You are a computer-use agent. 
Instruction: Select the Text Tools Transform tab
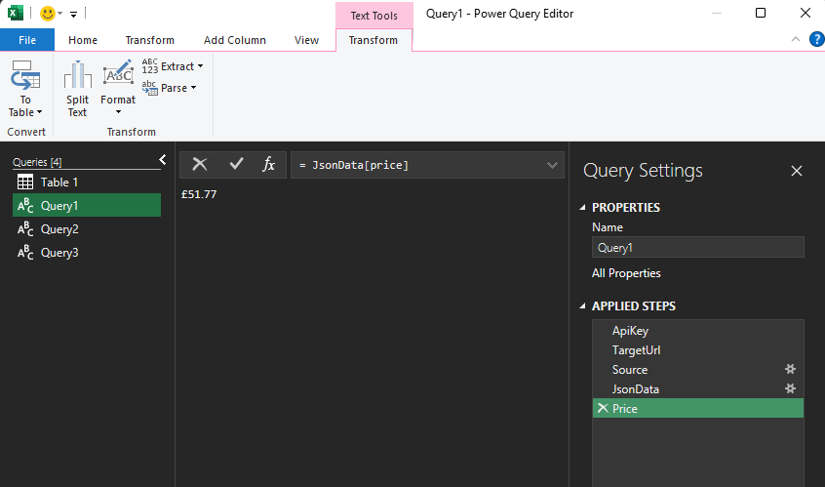(373, 40)
